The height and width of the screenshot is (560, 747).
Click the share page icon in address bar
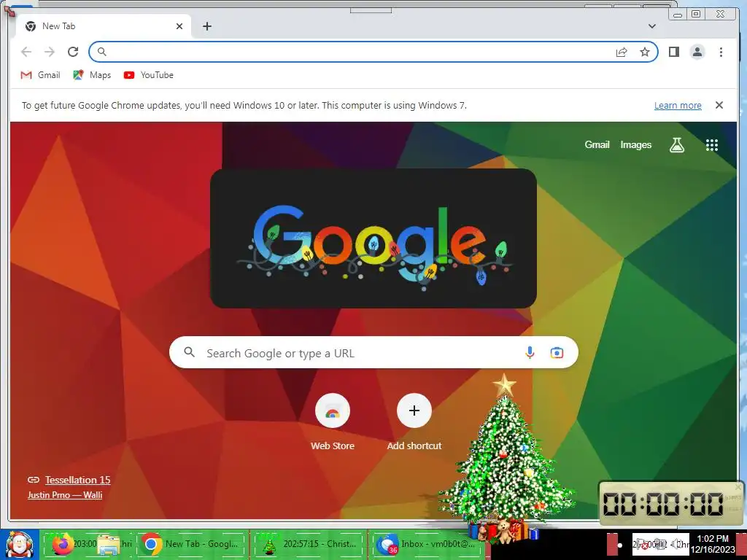622,52
